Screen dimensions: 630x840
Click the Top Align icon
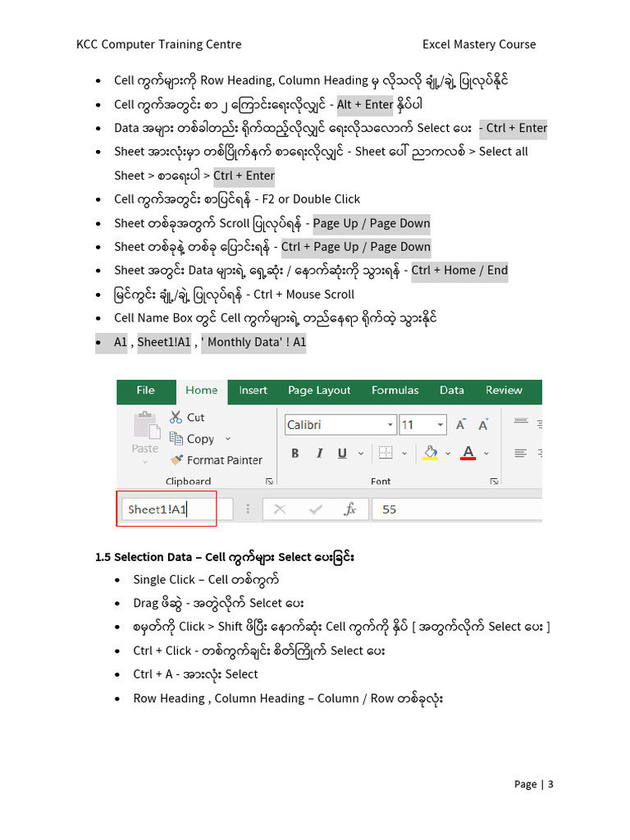coord(521,421)
